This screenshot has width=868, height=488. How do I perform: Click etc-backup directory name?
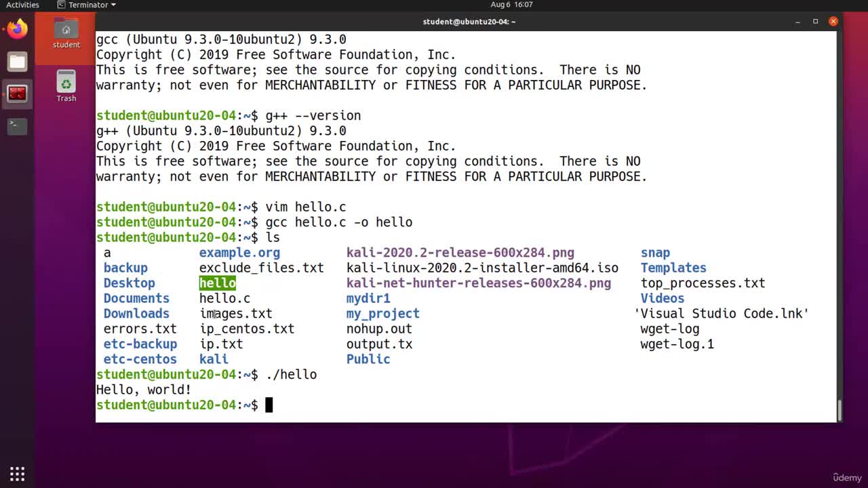[140, 344]
